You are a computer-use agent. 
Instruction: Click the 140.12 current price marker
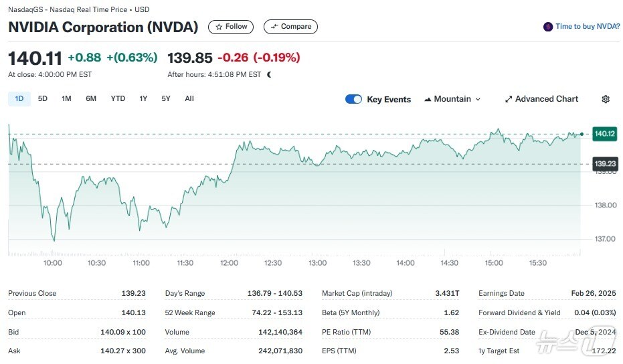tap(604, 134)
